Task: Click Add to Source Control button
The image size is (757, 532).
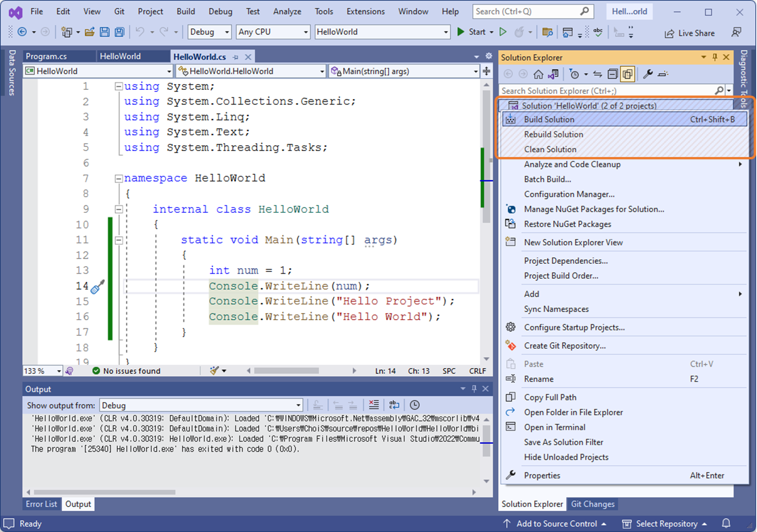Action: click(555, 523)
